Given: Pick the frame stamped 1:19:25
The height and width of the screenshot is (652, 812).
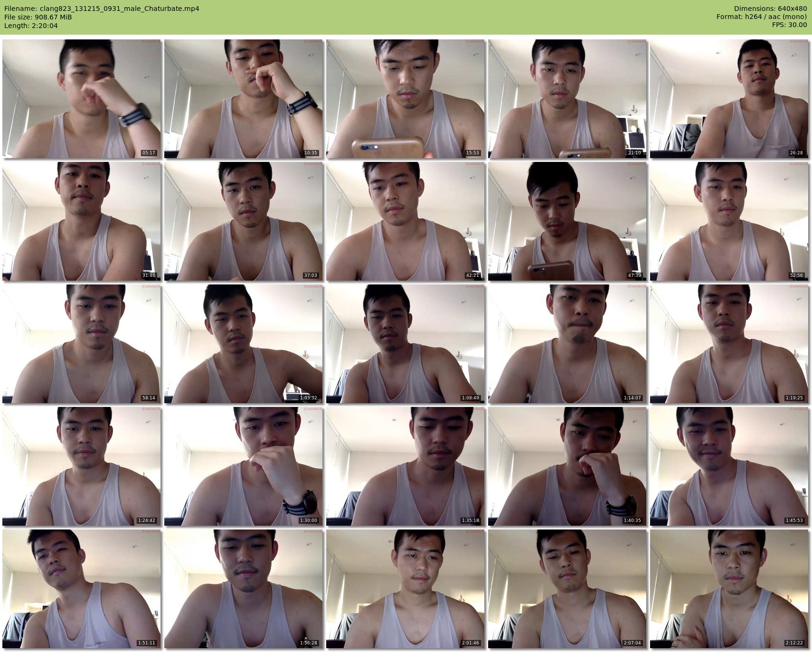Looking at the screenshot, I should (x=729, y=344).
